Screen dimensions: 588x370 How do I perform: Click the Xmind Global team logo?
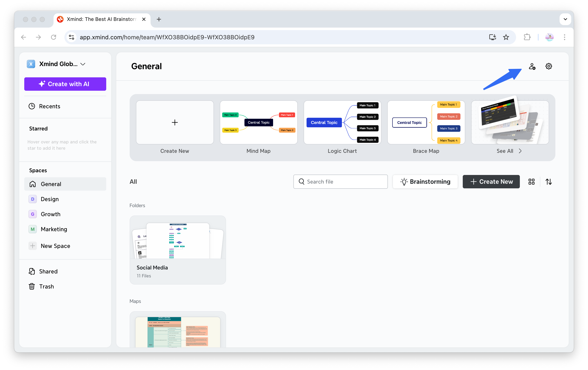pos(31,64)
